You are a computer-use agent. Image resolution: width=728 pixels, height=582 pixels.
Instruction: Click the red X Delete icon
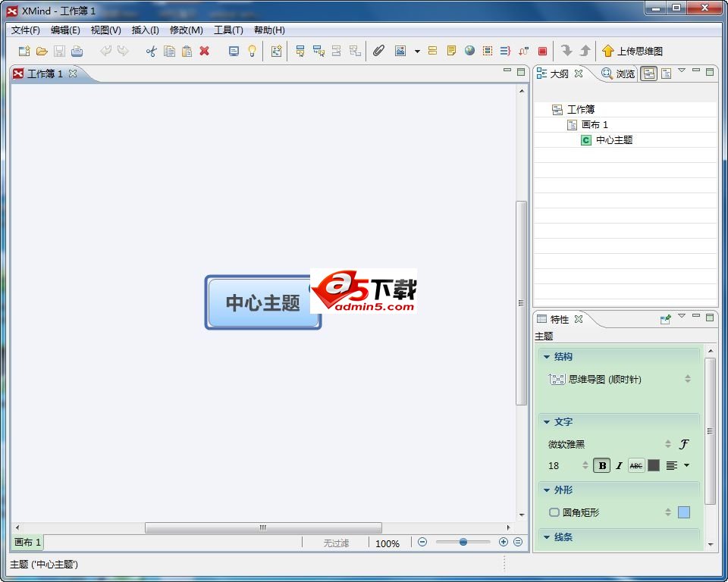[204, 51]
